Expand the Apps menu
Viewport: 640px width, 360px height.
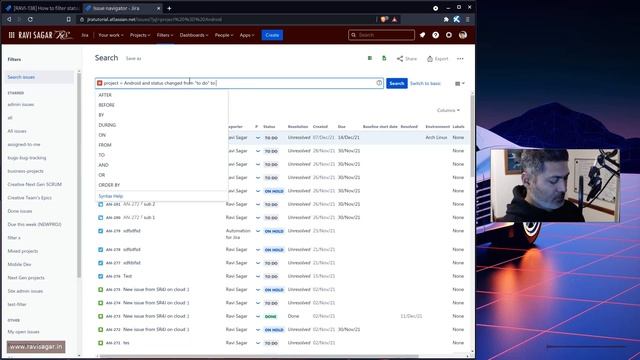pyautogui.click(x=247, y=35)
